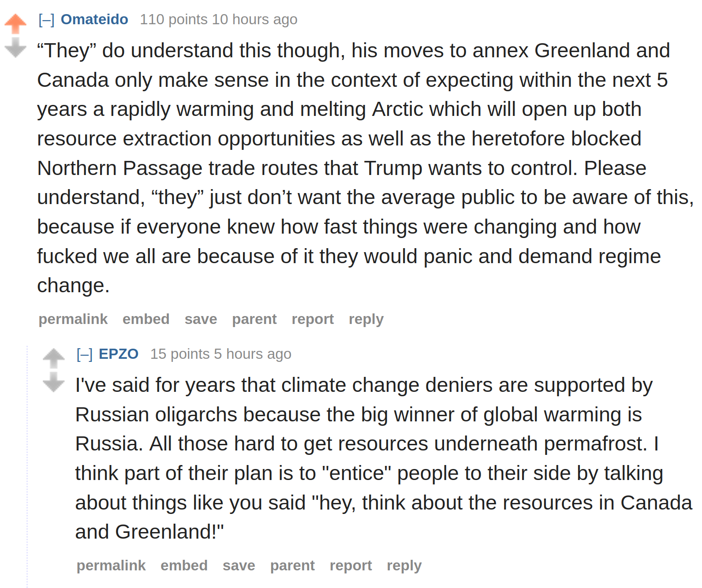Viewport: 702px width, 588px height.
Task: Open EPZO's user profile
Action: coord(119,354)
